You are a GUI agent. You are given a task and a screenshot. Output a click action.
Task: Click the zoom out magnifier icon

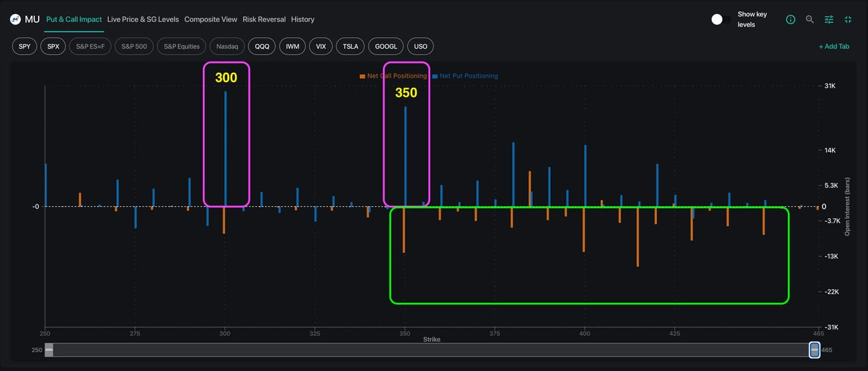(810, 19)
